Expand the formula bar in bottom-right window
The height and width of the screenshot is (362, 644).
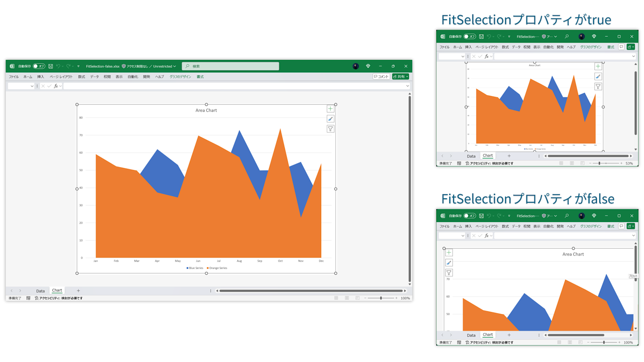(633, 236)
